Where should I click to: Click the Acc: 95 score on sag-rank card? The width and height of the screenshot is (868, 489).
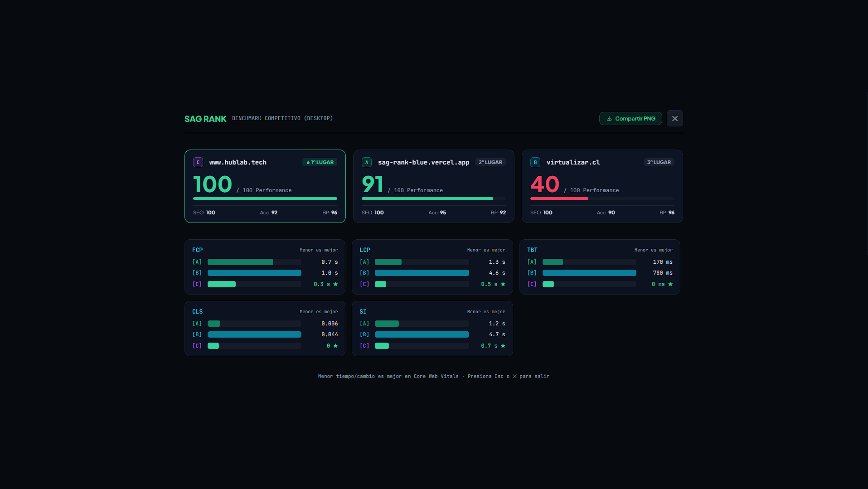point(437,213)
